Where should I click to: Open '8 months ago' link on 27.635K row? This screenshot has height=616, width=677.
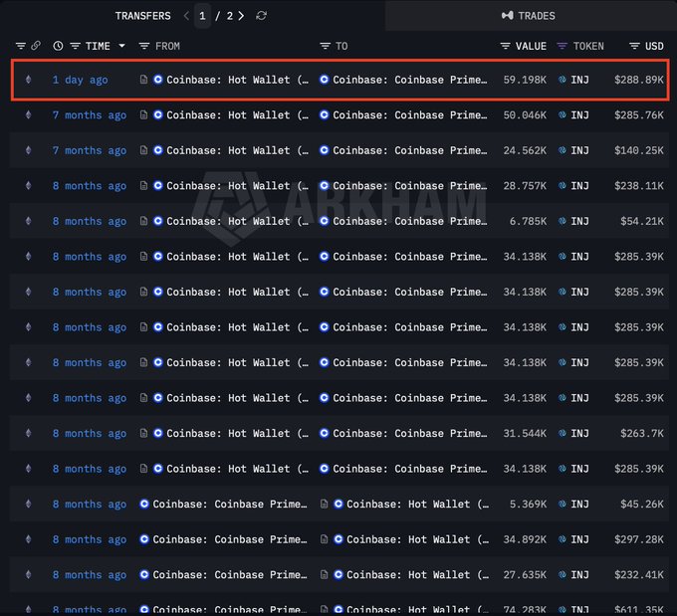[x=90, y=575]
